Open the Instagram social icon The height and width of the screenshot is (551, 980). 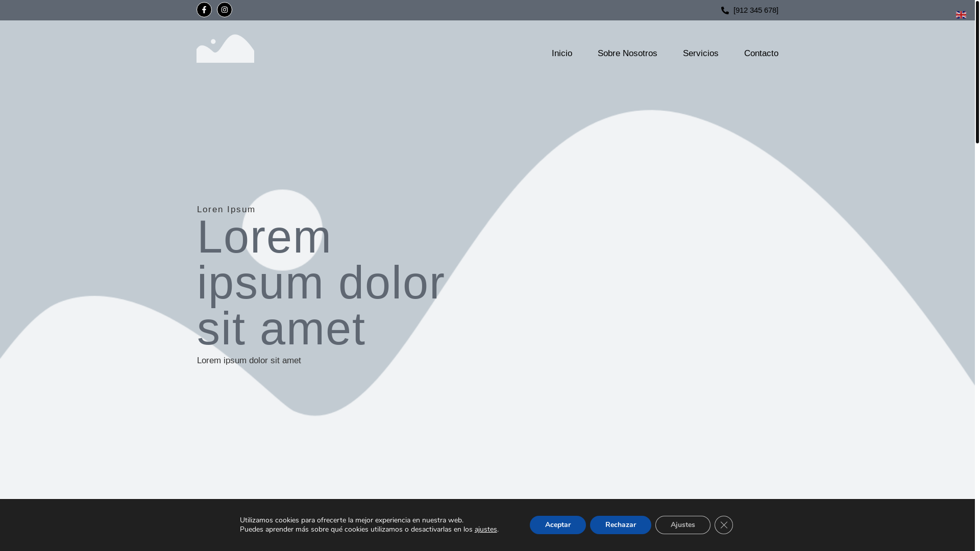225,10
